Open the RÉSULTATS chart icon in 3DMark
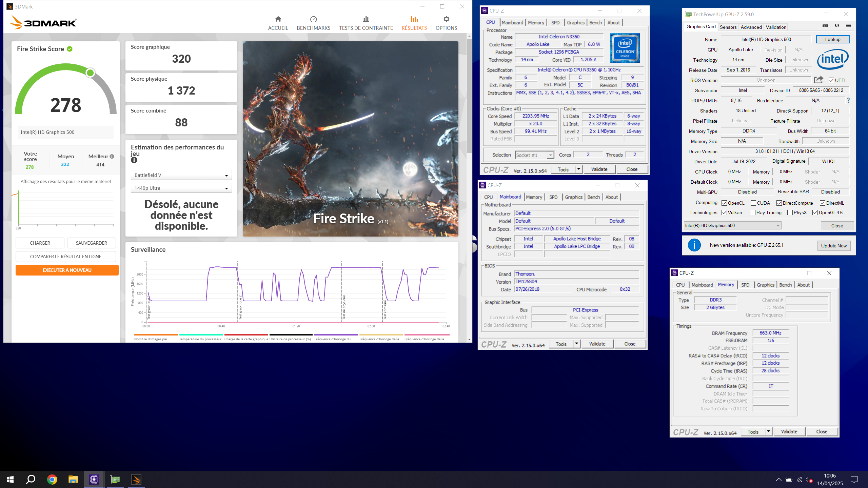 coord(414,19)
